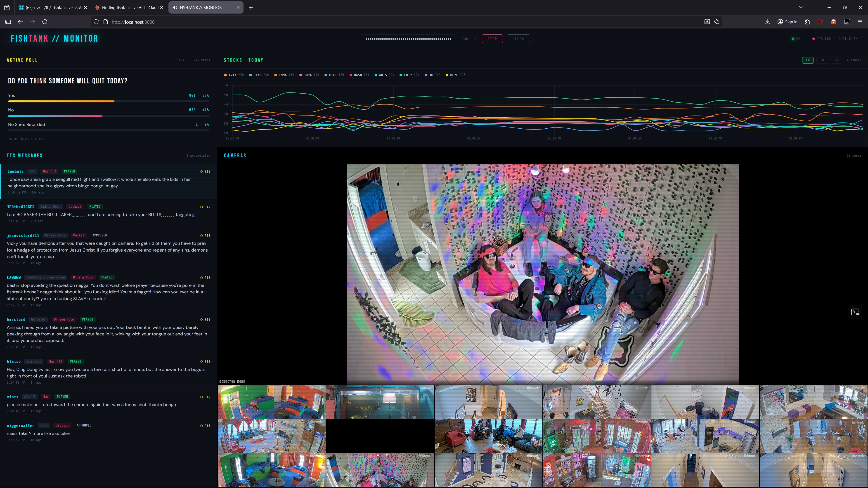Viewport: 868px width, 488px height.
Task: Click the uBlock Origin extension icon
Action: coord(820,22)
